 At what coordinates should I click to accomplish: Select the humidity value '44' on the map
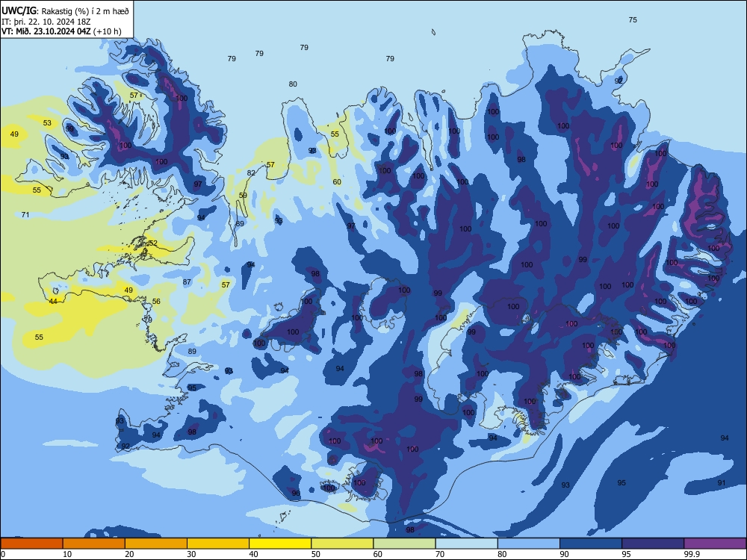pyautogui.click(x=53, y=302)
